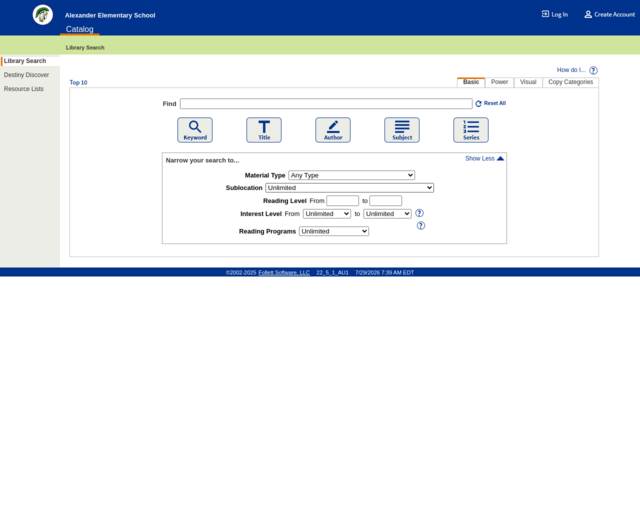The height and width of the screenshot is (512, 640).
Task: Collapse options with Show Less
Action: pos(484,158)
